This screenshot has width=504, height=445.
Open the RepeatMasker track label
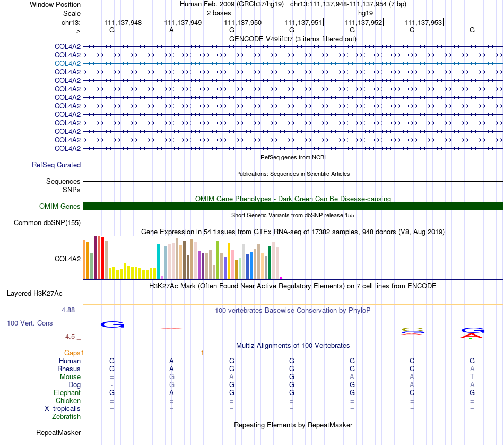tap(58, 432)
